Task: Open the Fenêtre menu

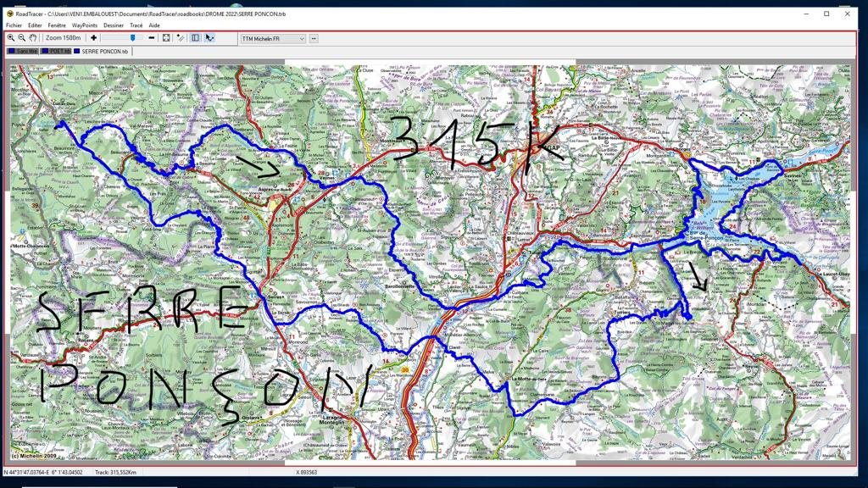Action: (57, 25)
